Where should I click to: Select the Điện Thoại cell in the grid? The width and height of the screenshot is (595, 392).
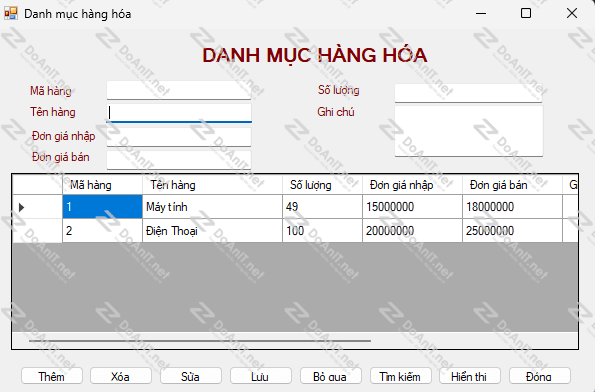(212, 230)
